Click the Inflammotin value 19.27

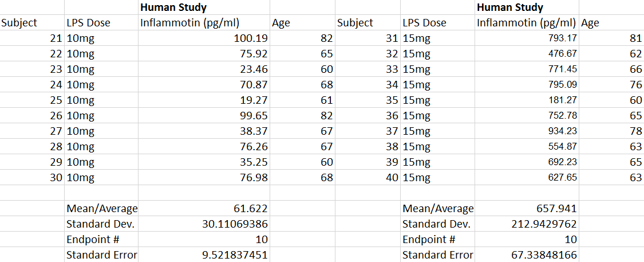(255, 101)
